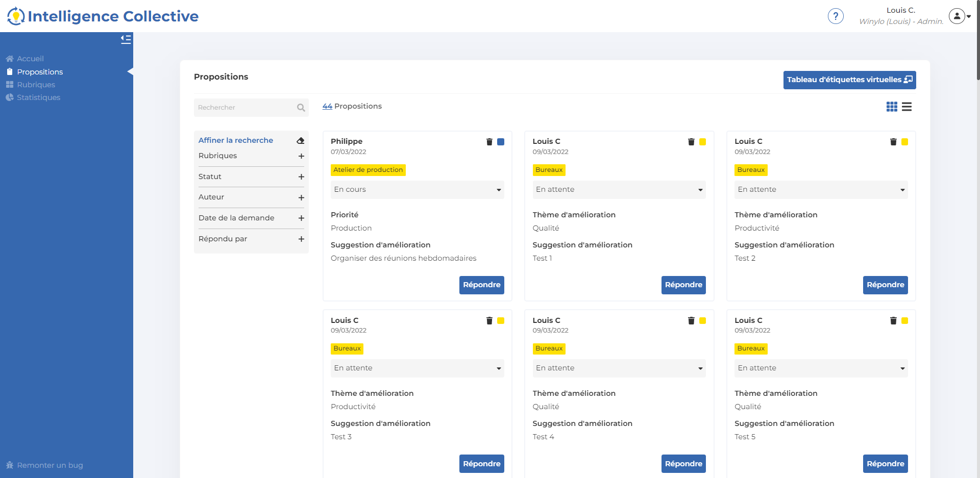Switch to grid view
The height and width of the screenshot is (478, 980).
coord(892,107)
